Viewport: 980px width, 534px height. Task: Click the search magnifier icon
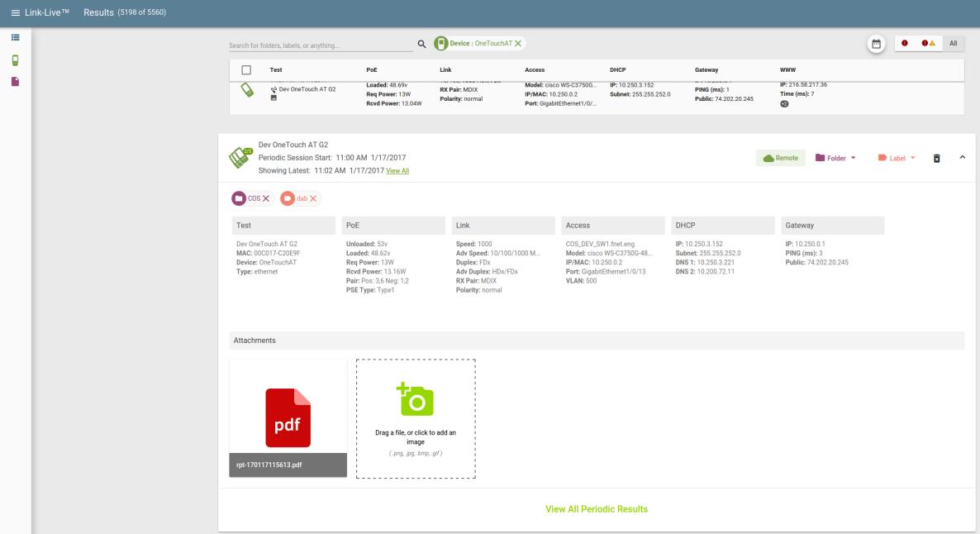[421, 44]
